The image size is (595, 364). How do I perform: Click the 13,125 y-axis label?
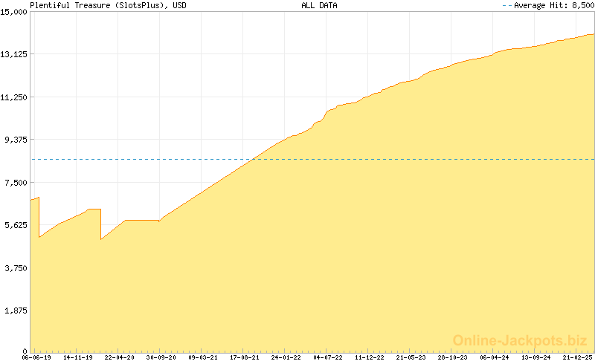(14, 54)
